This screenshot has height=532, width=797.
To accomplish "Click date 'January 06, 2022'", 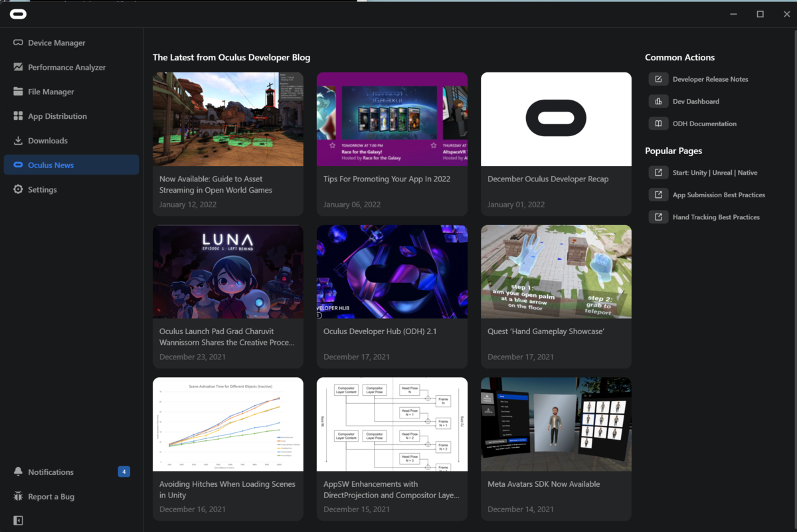I will pos(352,205).
